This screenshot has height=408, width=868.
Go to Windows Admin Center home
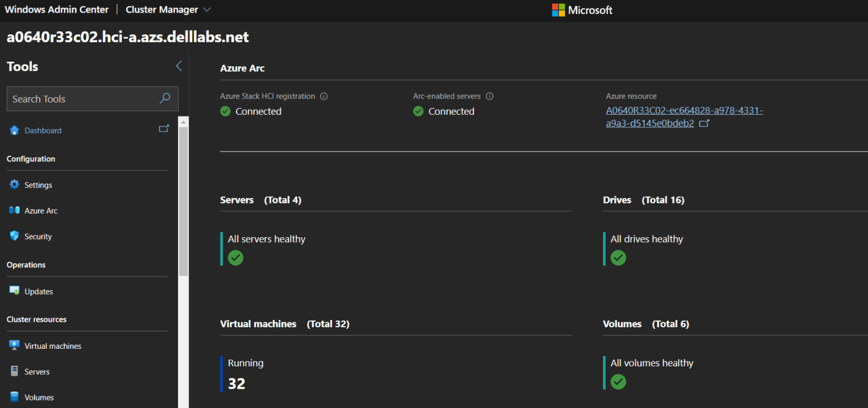click(57, 10)
